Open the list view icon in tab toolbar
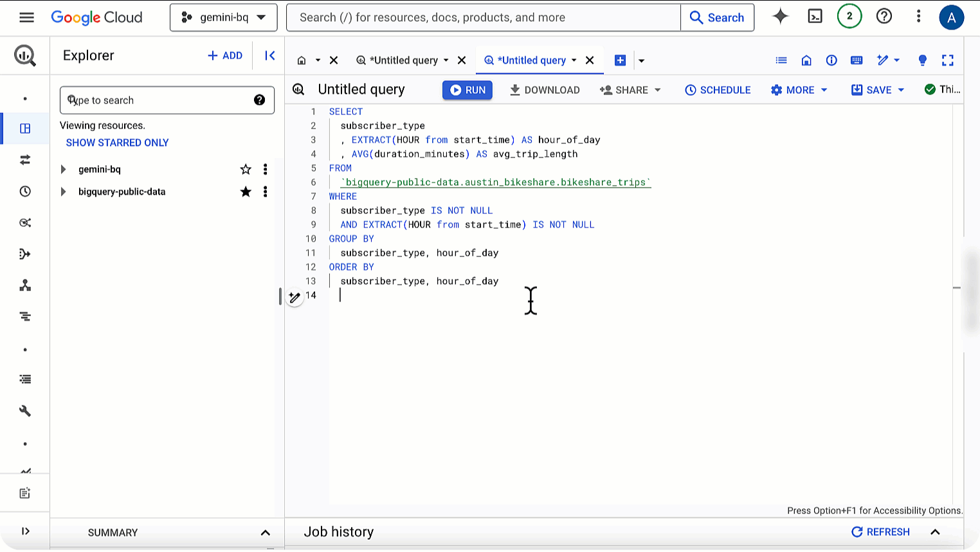The height and width of the screenshot is (552, 980). [x=781, y=60]
